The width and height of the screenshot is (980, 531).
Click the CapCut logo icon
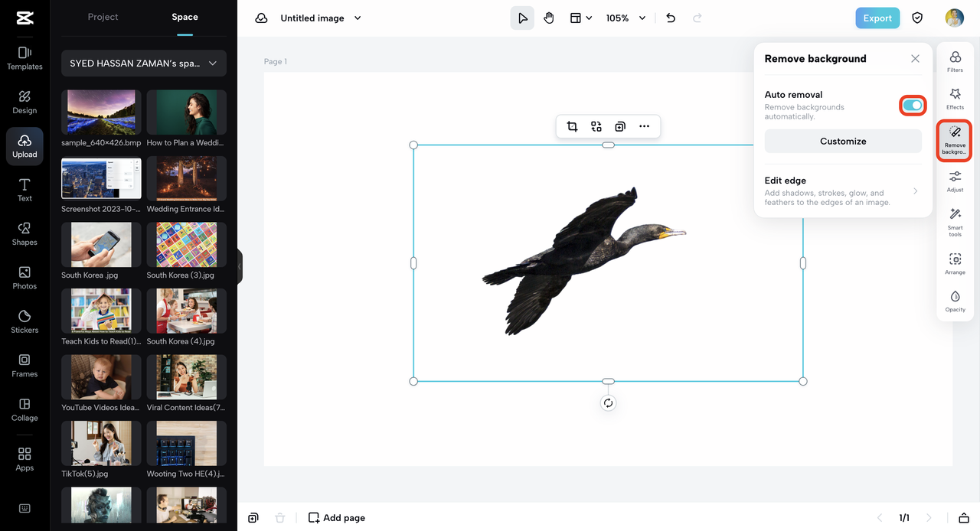point(24,18)
